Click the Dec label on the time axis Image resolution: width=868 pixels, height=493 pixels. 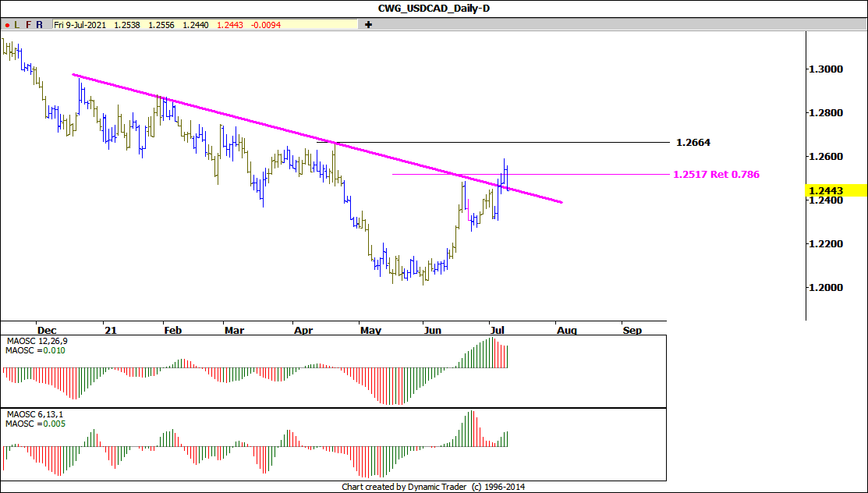click(x=47, y=330)
